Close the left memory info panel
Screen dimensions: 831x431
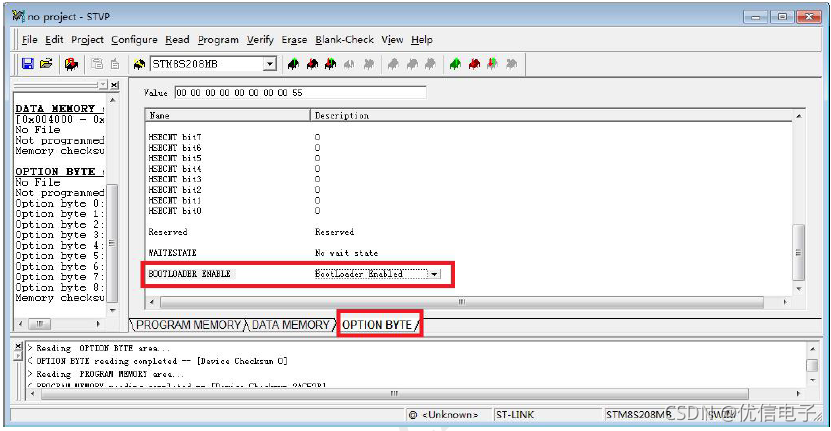click(x=115, y=85)
